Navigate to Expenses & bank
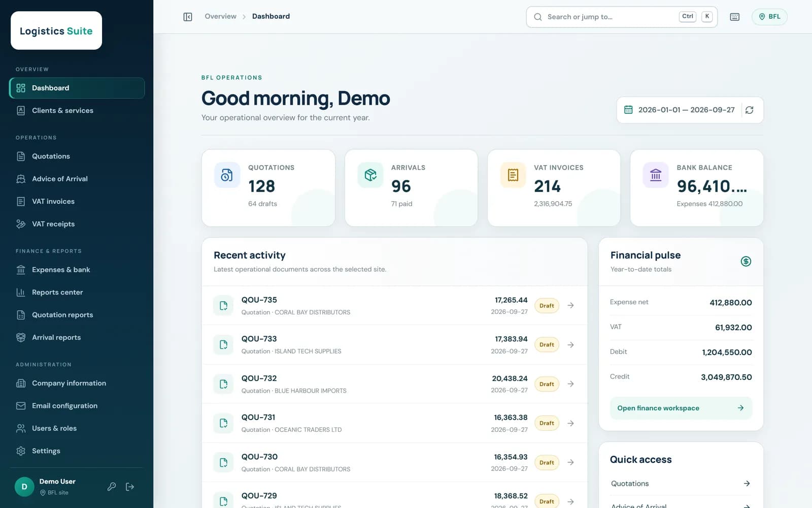The width and height of the screenshot is (812, 508). [77, 270]
